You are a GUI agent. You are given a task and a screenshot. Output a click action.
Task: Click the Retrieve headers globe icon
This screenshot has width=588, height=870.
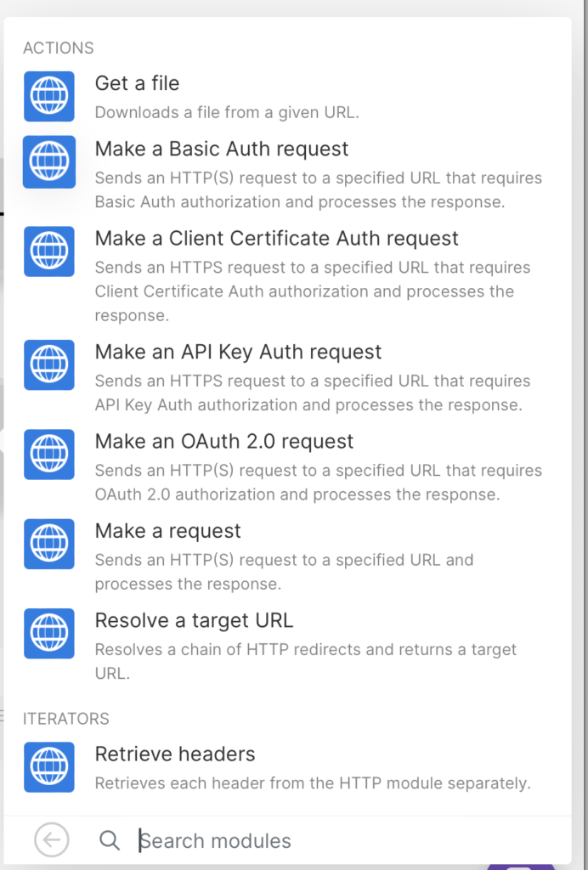pyautogui.click(x=49, y=767)
